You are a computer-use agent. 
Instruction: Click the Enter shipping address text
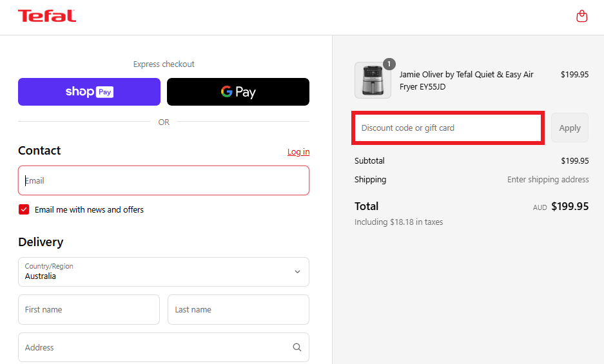tap(548, 180)
